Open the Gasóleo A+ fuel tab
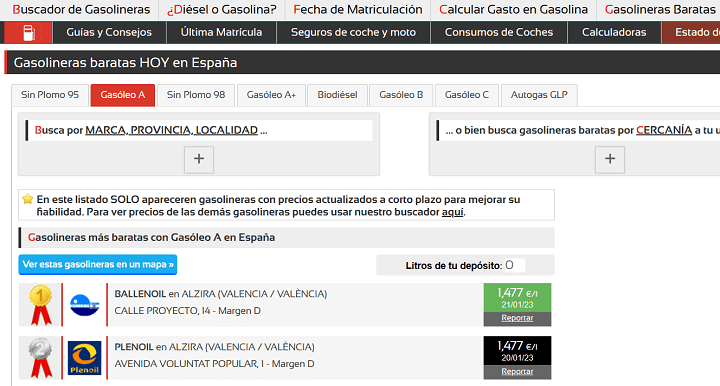720x386 pixels. tap(271, 95)
